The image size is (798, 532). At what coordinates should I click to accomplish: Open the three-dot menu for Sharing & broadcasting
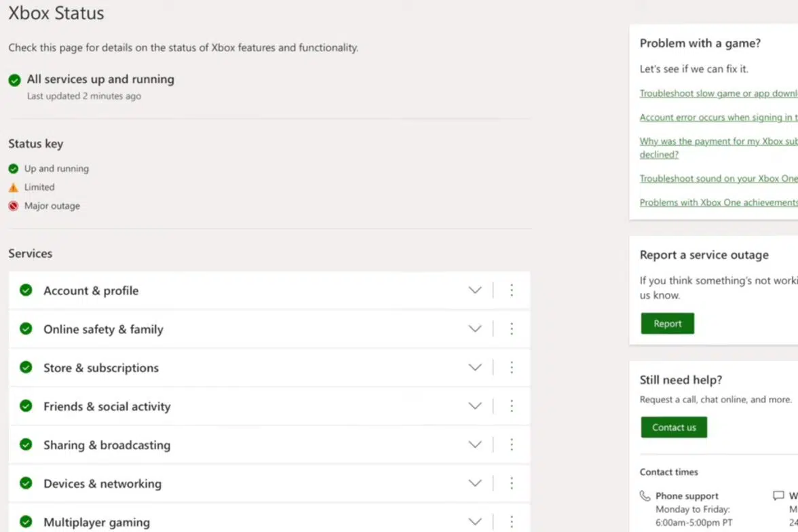point(512,444)
